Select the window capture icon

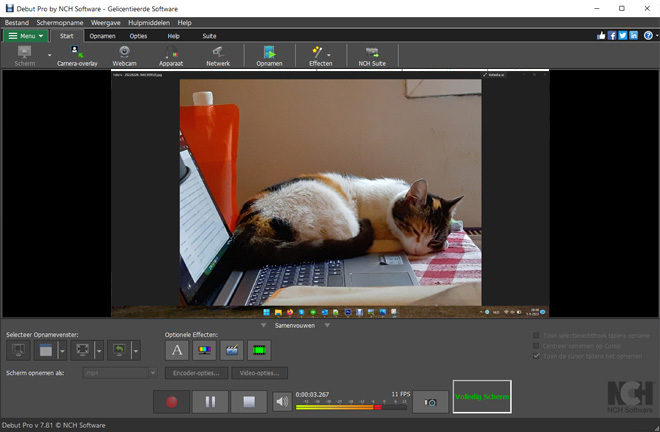tap(45, 350)
